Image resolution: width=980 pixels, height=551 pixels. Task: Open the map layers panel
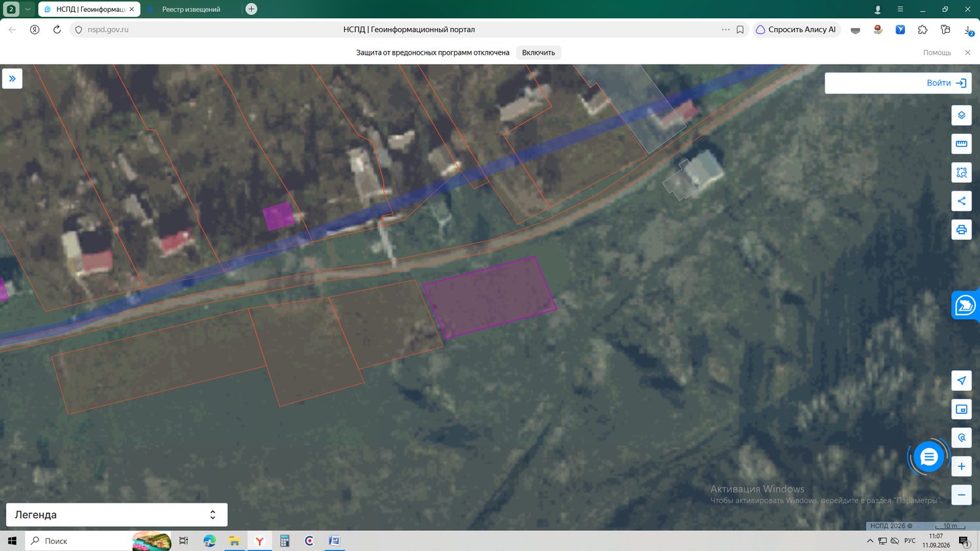961,115
